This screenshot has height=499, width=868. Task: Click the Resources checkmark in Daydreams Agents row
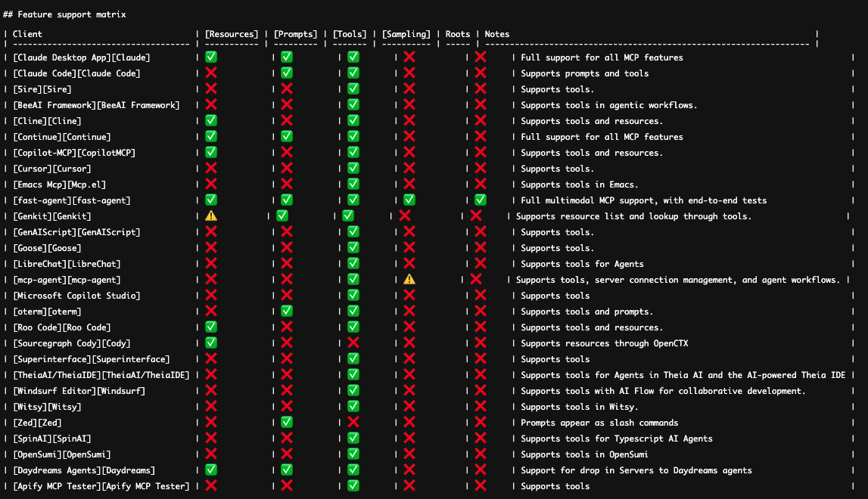click(x=211, y=470)
